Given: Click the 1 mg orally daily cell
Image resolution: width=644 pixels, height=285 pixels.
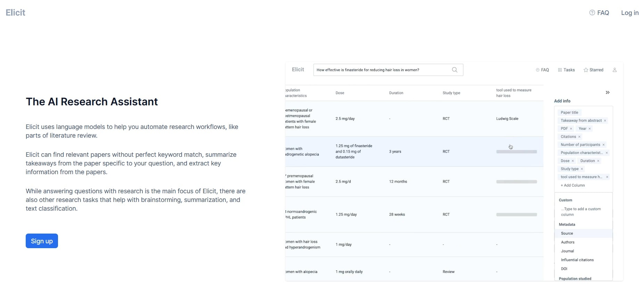Looking at the screenshot, I should click(x=349, y=272).
